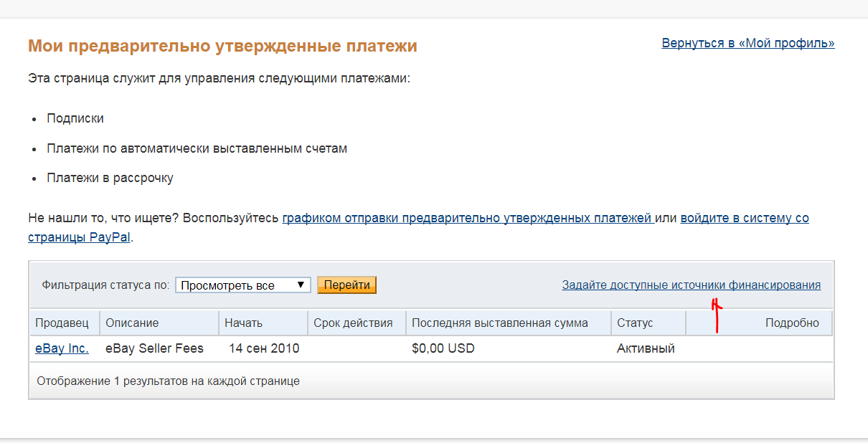Select the 'Статус' column header
The image size is (868, 443).
point(635,323)
